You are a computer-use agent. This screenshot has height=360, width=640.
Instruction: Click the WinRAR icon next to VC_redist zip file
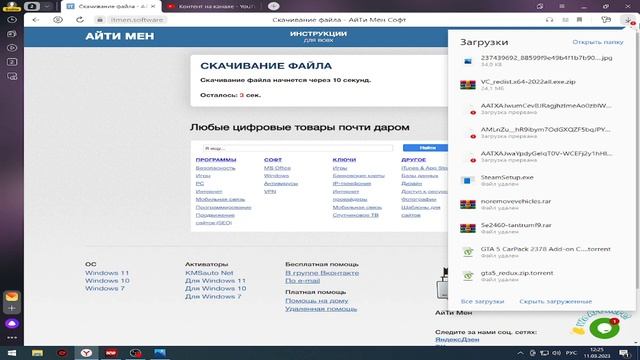(x=468, y=85)
